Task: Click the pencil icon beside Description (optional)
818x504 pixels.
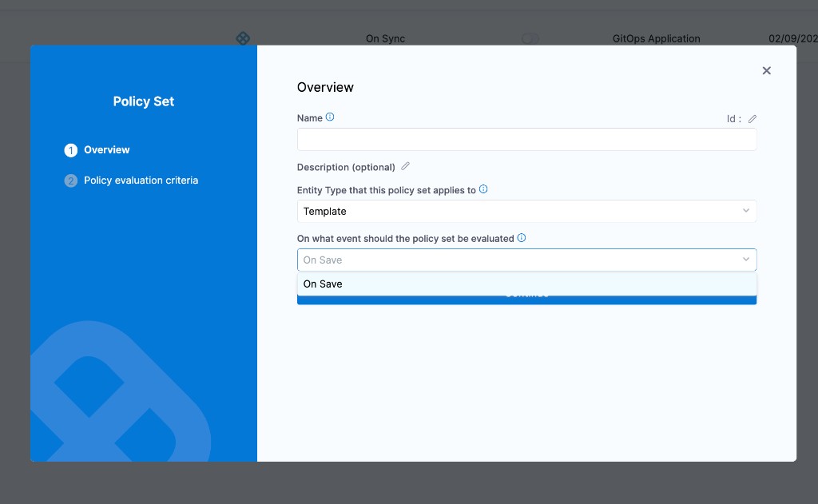Action: pyautogui.click(x=405, y=166)
